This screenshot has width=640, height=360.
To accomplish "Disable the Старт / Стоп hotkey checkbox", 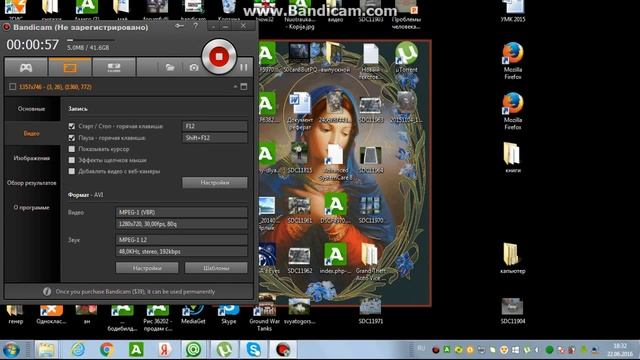I will coord(72,127).
